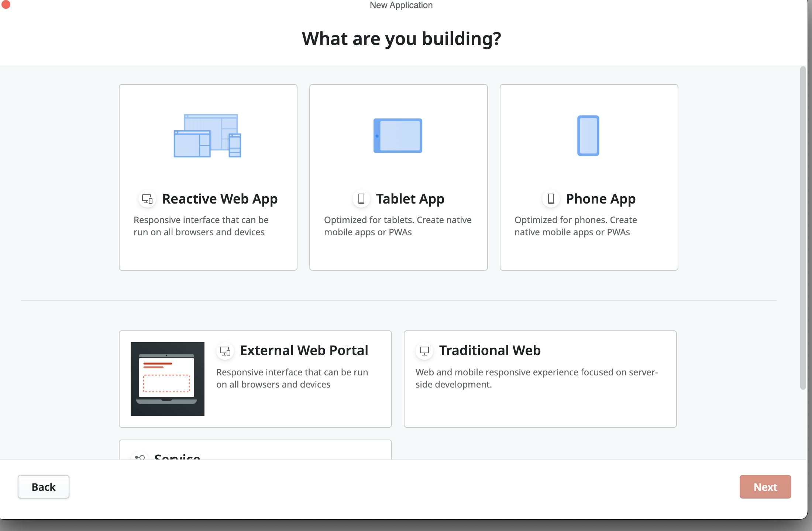Click the multi-device illustration in Reactive Web App card
Image resolution: width=812 pixels, height=531 pixels.
click(x=207, y=136)
